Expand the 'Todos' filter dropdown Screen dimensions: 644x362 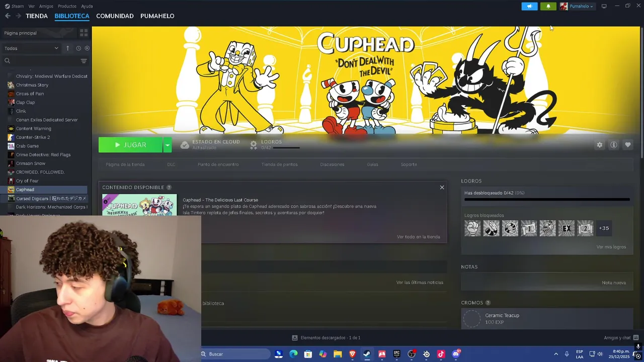click(x=31, y=48)
